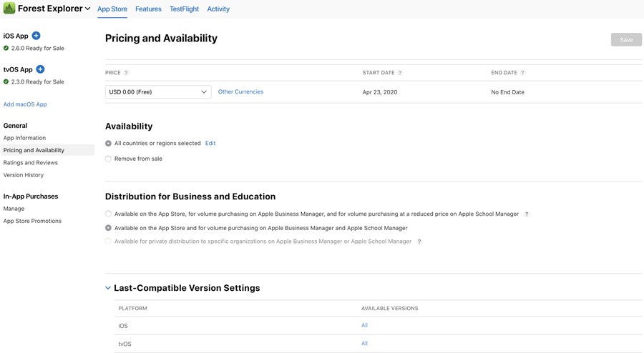Click All versions link for iOS row
Screen dimensions: 644x353
pyautogui.click(x=364, y=325)
